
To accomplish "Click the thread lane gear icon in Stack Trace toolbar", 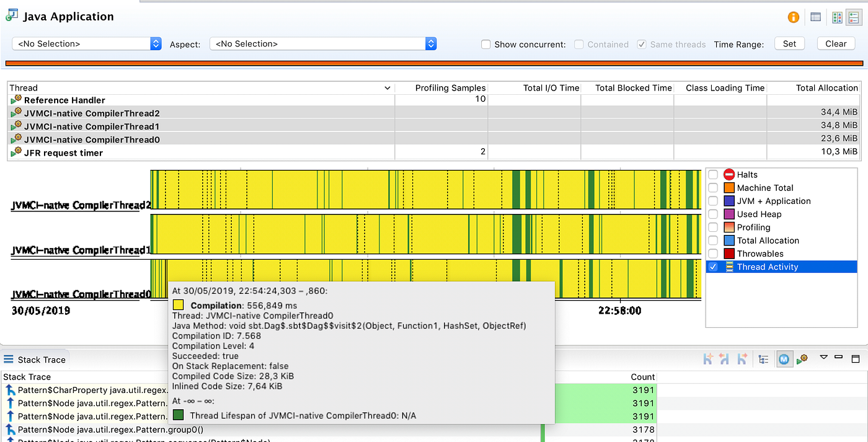I will point(802,358).
